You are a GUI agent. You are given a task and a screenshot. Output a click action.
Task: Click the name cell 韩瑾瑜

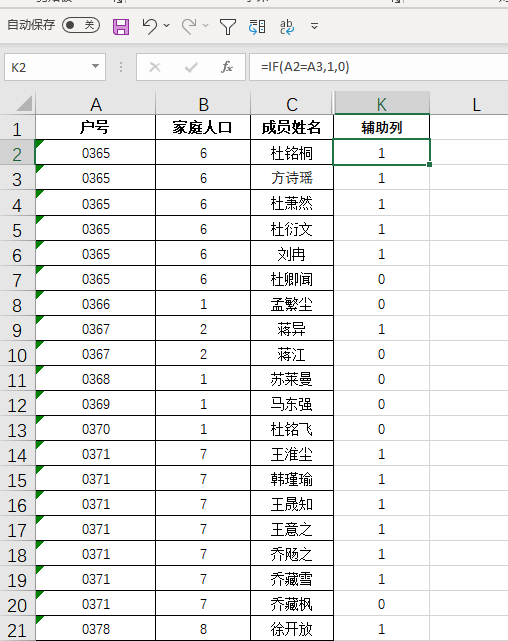pyautogui.click(x=292, y=479)
